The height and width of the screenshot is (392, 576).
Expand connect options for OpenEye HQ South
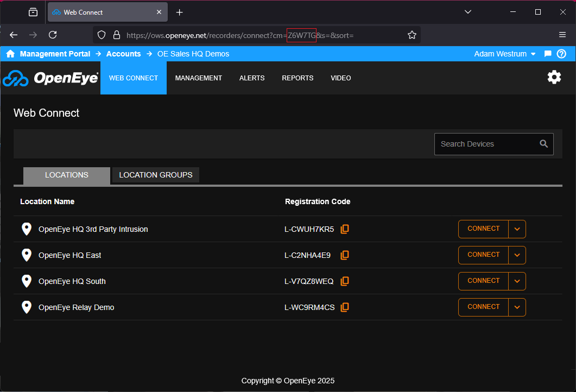coord(517,281)
